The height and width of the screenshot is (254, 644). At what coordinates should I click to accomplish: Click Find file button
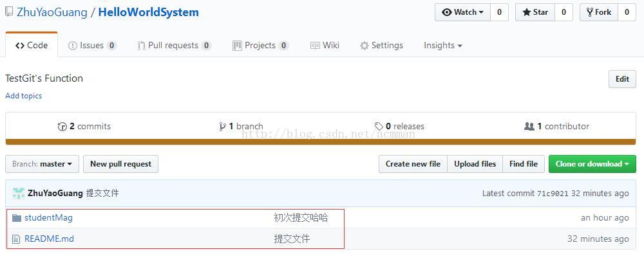pos(524,164)
